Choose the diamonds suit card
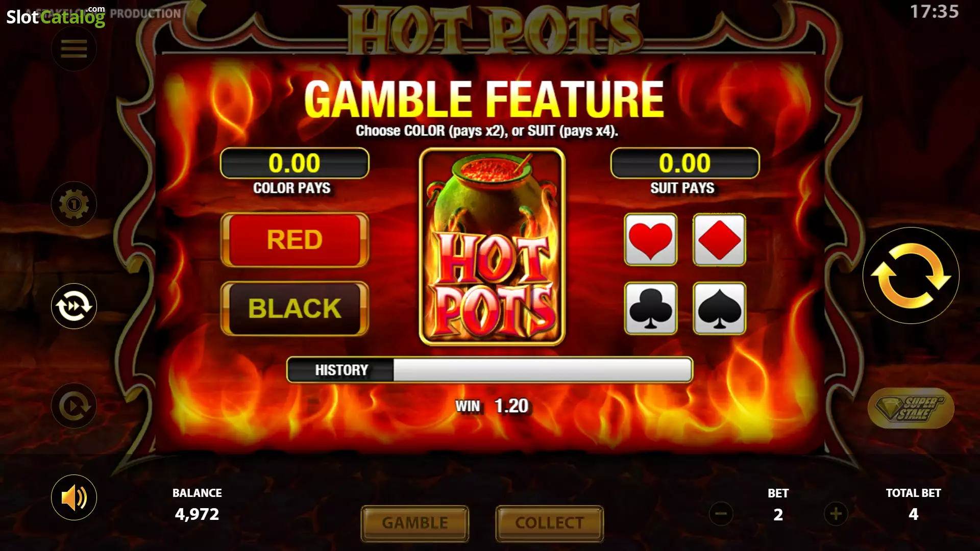The image size is (980, 551). tap(719, 240)
